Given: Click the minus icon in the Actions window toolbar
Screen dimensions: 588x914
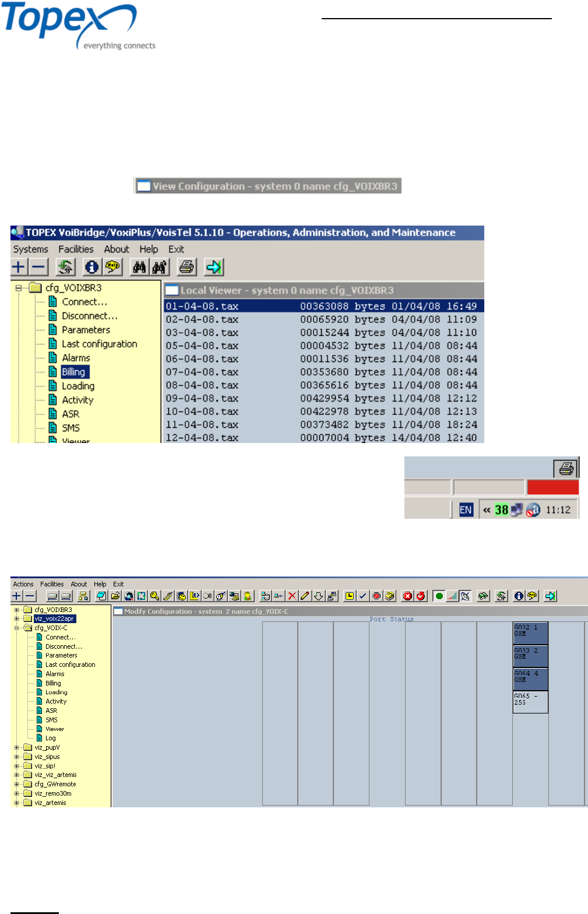Looking at the screenshot, I should [31, 596].
